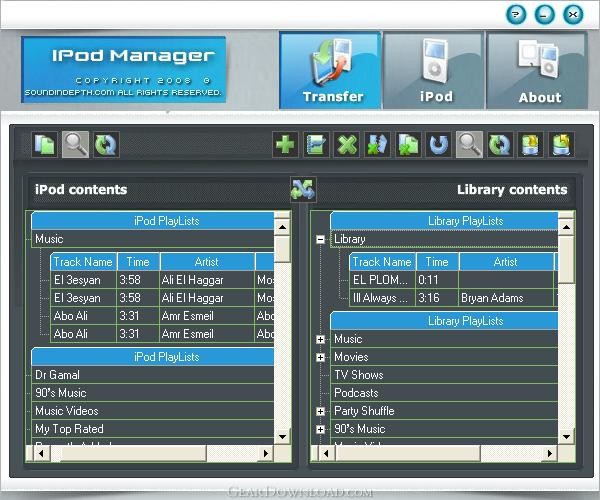Click the right arrow of the Library horizontal scrollbar
Image resolution: width=600 pixels, height=500 pixels.
click(550, 454)
